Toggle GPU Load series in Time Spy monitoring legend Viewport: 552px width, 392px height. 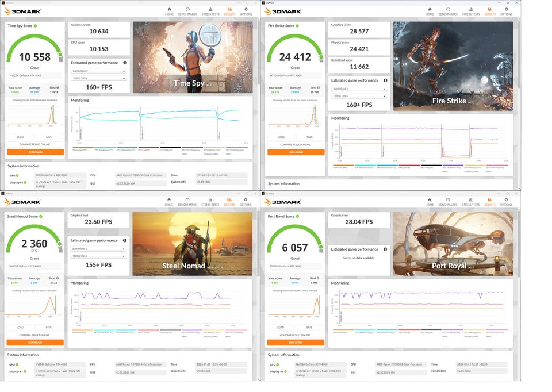(148, 149)
